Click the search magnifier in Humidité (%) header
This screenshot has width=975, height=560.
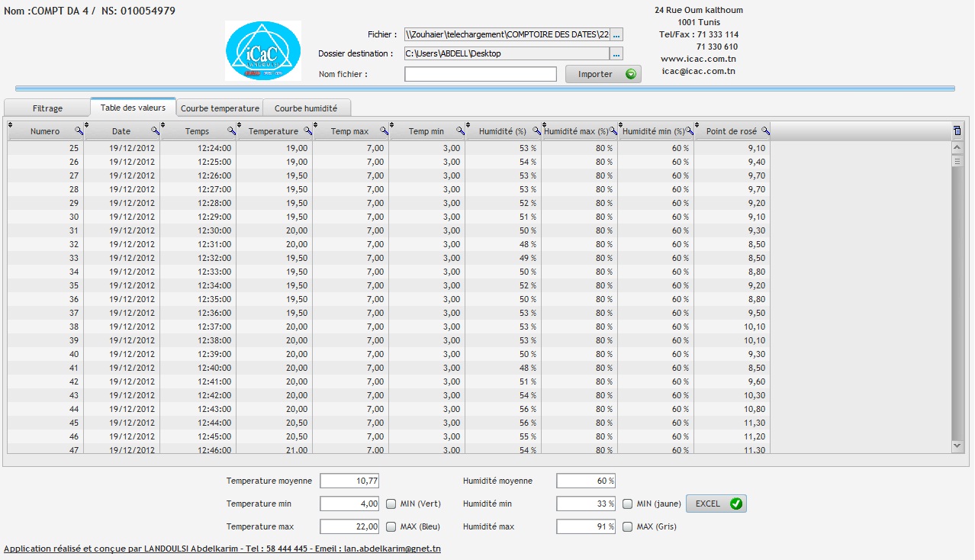pos(536,131)
